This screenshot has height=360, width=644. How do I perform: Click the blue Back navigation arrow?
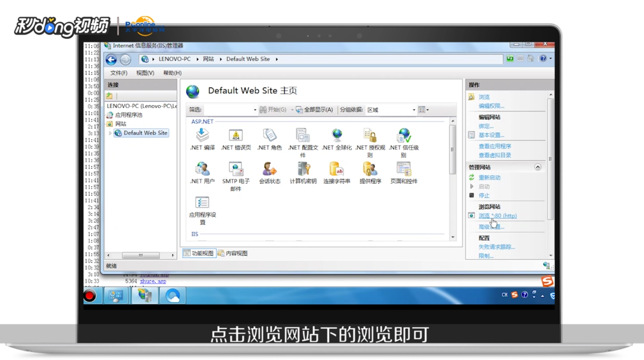(111, 60)
